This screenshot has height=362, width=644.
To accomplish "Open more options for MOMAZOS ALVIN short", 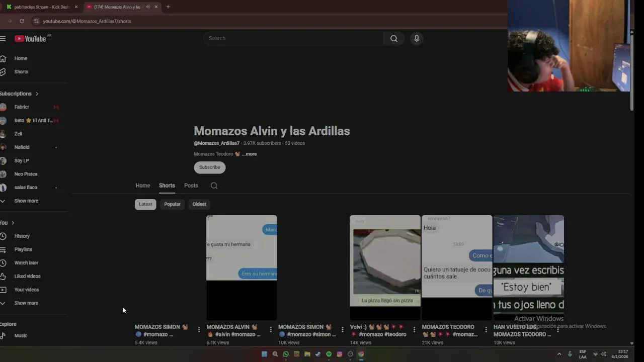I will 271,330.
